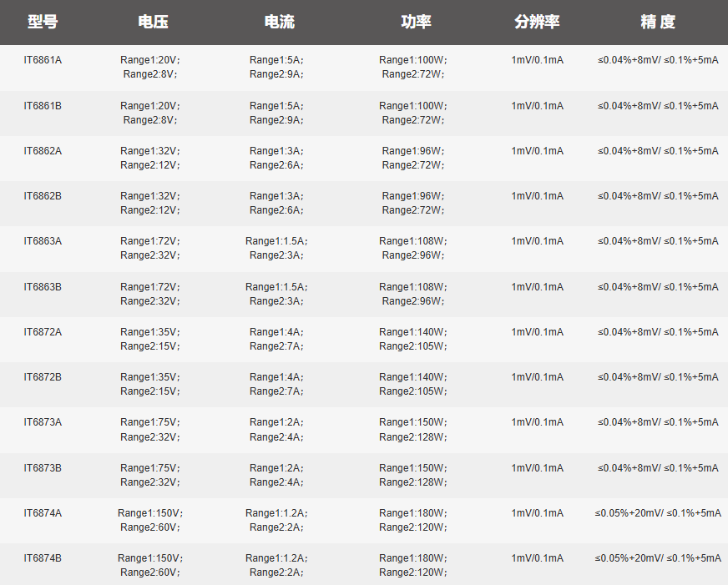Select model name IT6861B

[x=43, y=106]
